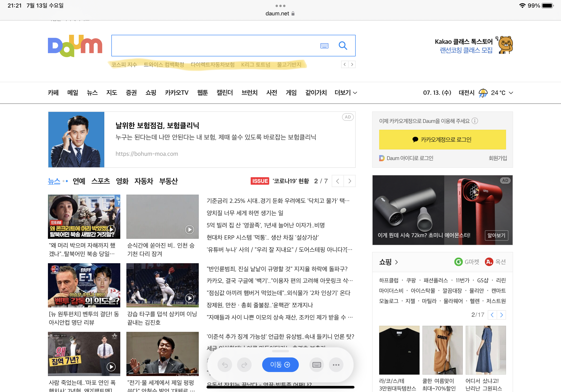Click the Auction (옥션) logo icon
561x392 pixels.
coord(489,262)
